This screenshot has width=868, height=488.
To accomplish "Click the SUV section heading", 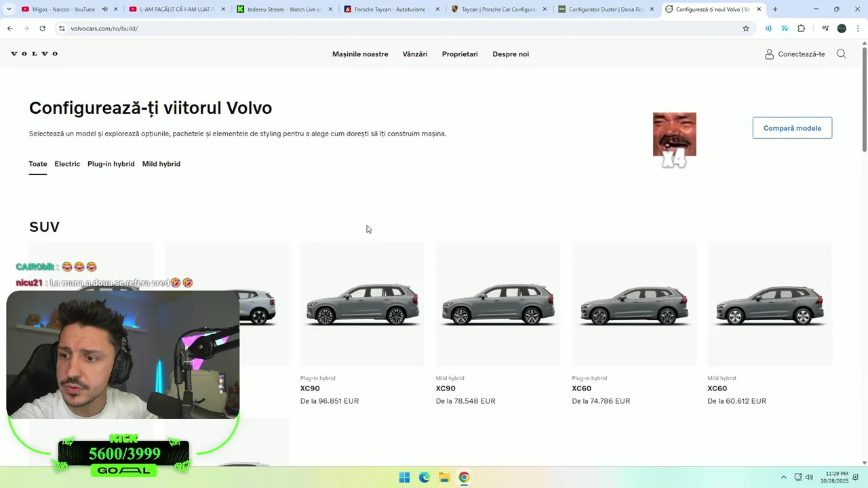I will (44, 227).
